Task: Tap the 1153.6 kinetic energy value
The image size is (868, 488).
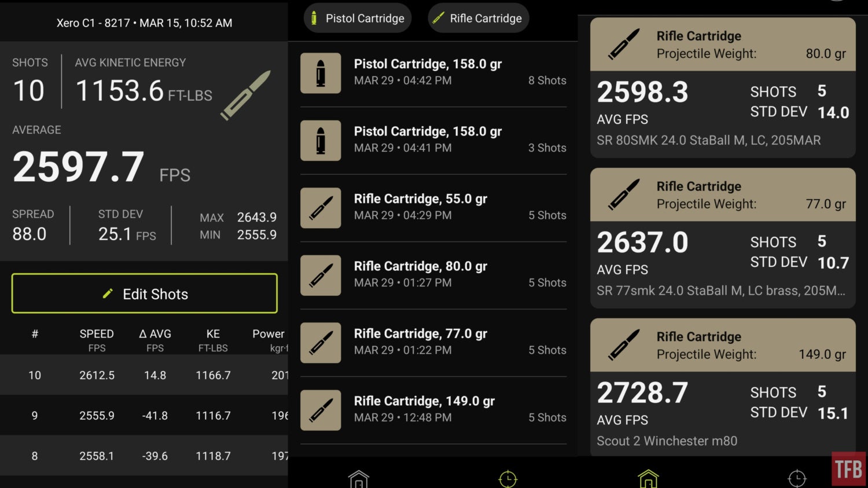Action: pos(120,91)
